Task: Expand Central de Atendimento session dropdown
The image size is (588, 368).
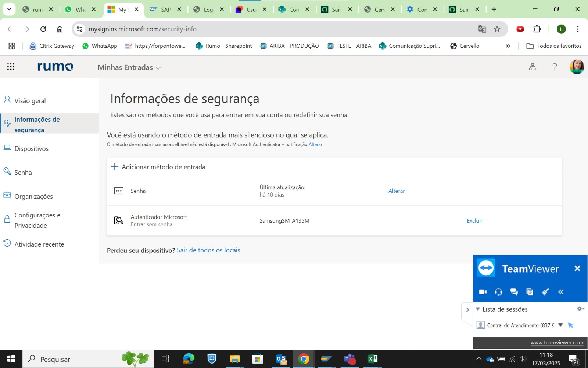Action: pos(560,325)
